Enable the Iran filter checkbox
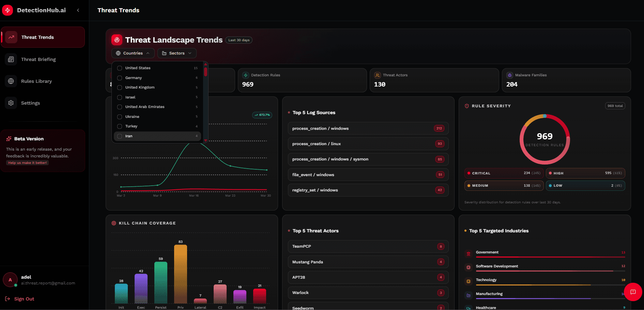The image size is (644, 310). click(x=119, y=136)
